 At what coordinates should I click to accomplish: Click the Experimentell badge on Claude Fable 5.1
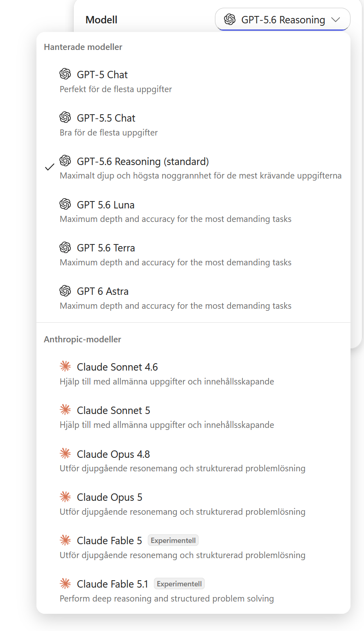[x=179, y=584]
